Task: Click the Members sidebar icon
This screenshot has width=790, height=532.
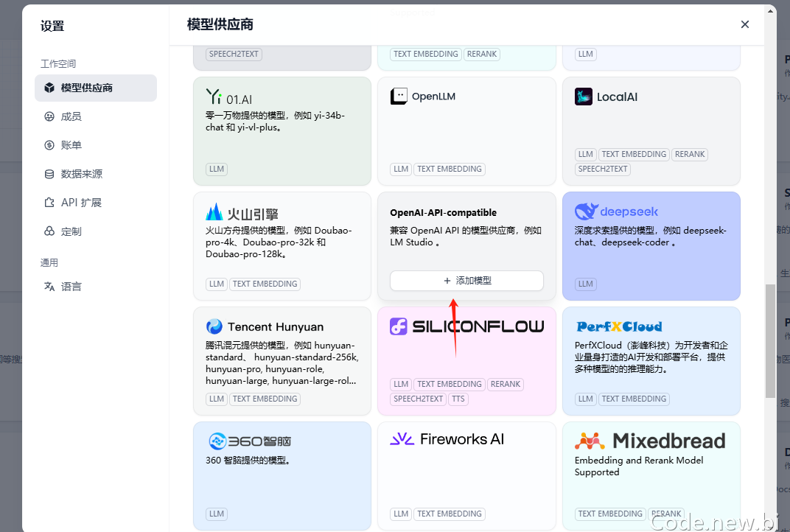Action: point(49,117)
